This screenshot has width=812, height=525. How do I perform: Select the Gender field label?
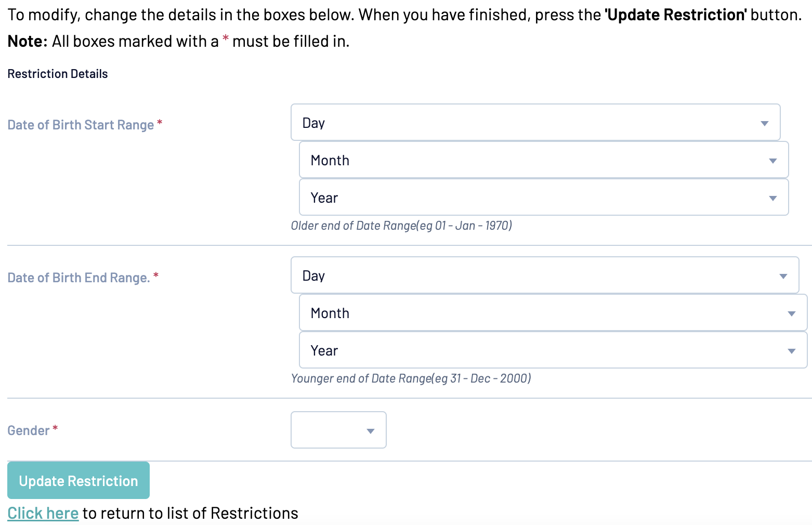[x=29, y=430]
